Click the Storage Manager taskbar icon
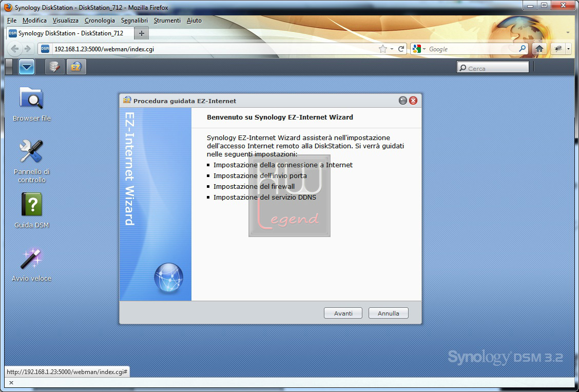This screenshot has width=579, height=392. pyautogui.click(x=54, y=67)
